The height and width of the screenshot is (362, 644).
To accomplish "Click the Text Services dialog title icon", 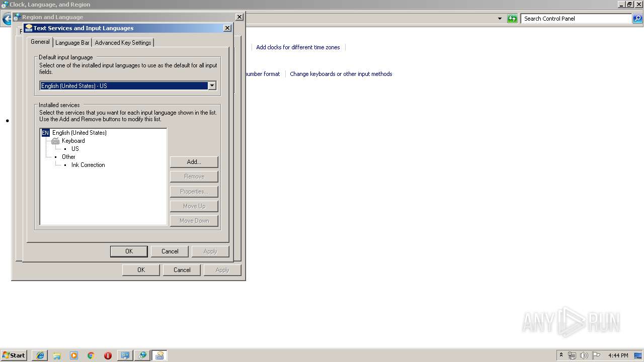I will [x=29, y=28].
